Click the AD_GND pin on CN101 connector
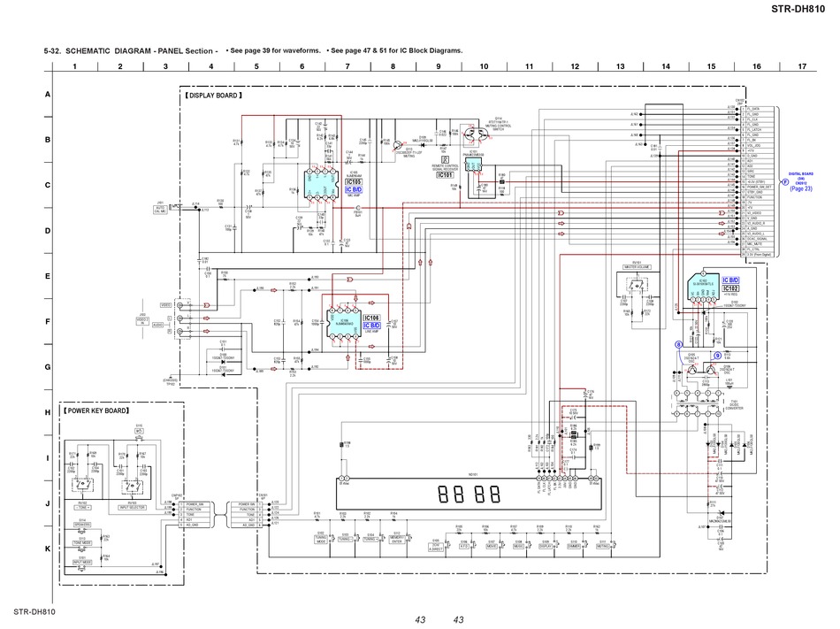 (248, 525)
